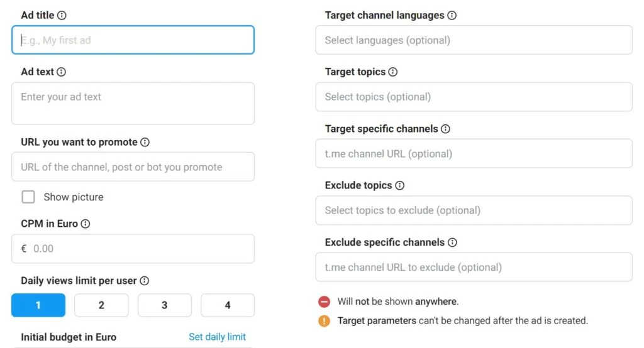
Task: Click the 'Target parameters can't be changed' notice
Action: (x=463, y=320)
